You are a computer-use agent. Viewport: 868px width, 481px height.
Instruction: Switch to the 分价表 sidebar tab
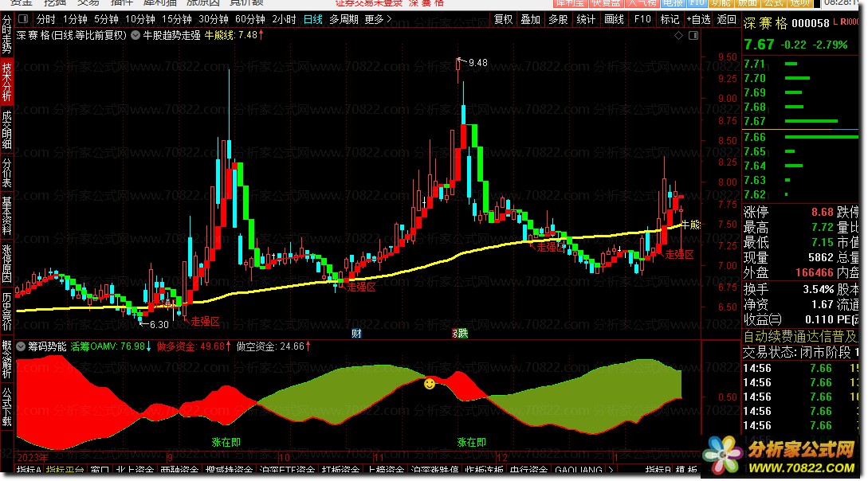6,173
